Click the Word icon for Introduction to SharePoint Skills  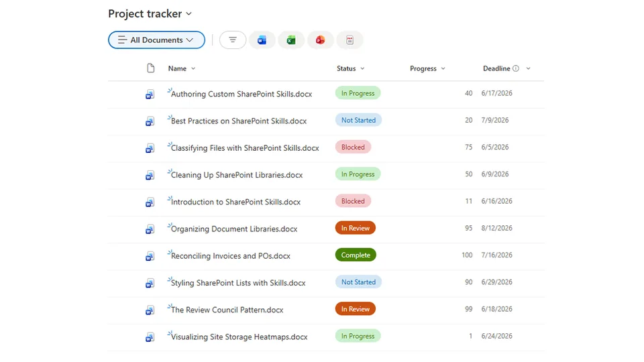pos(150,202)
